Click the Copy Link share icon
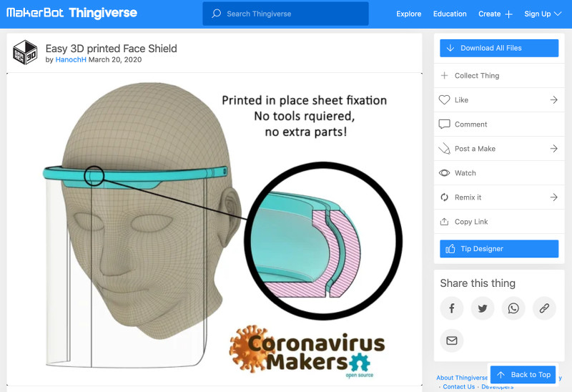Viewport: 572px width, 392px height. 444,222
